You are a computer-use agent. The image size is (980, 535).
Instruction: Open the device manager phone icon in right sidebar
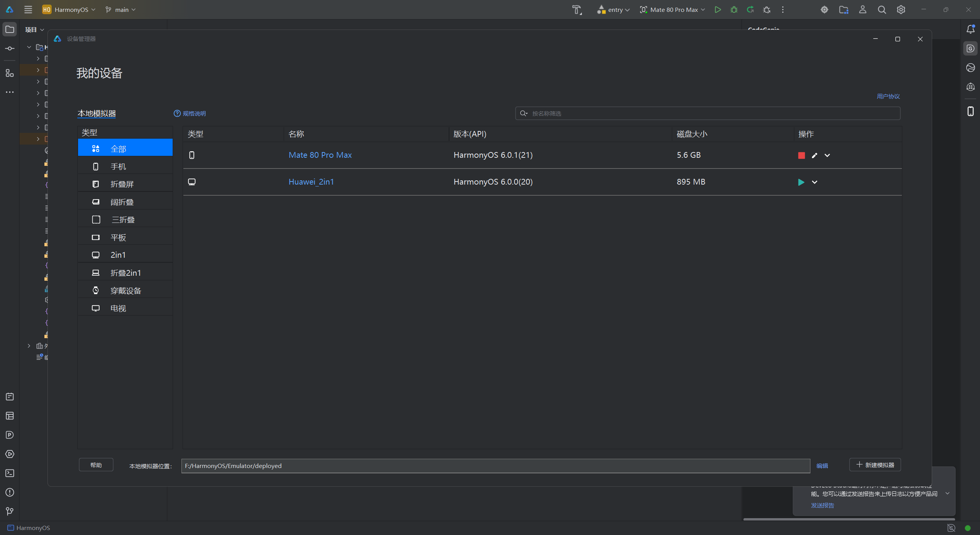pos(970,111)
